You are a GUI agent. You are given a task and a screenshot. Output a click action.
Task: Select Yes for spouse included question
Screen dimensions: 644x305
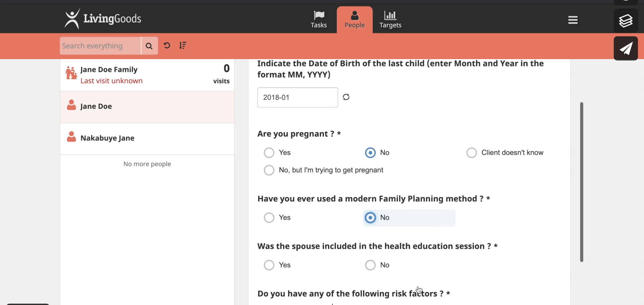[x=269, y=265]
